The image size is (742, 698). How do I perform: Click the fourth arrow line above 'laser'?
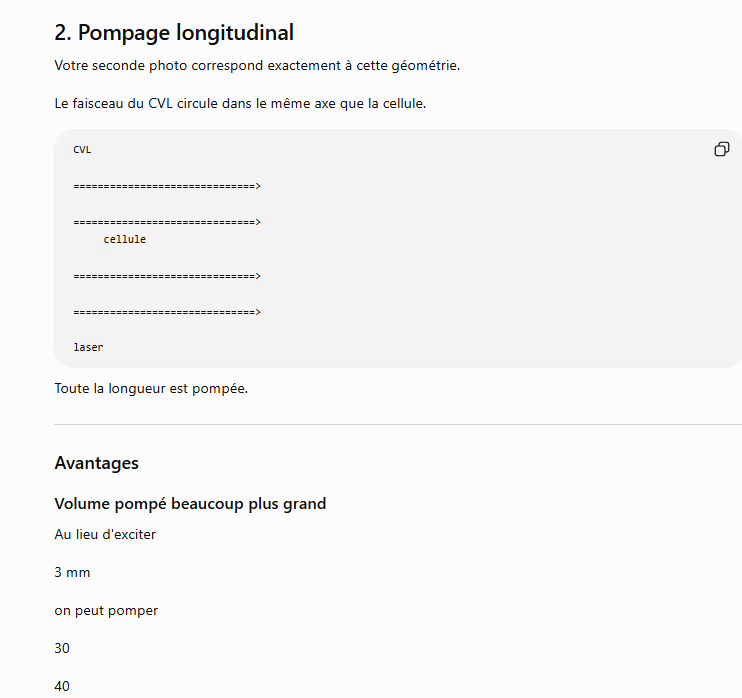[x=167, y=312]
